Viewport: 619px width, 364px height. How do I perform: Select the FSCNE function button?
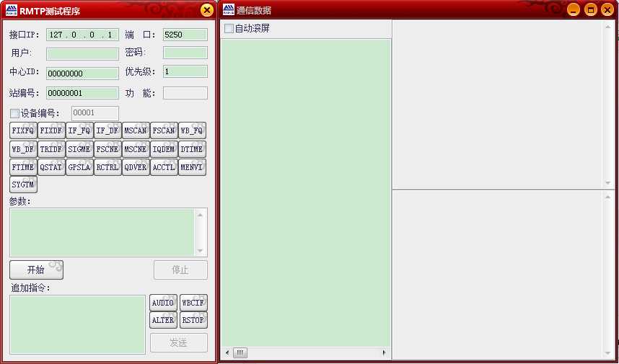[x=107, y=149]
